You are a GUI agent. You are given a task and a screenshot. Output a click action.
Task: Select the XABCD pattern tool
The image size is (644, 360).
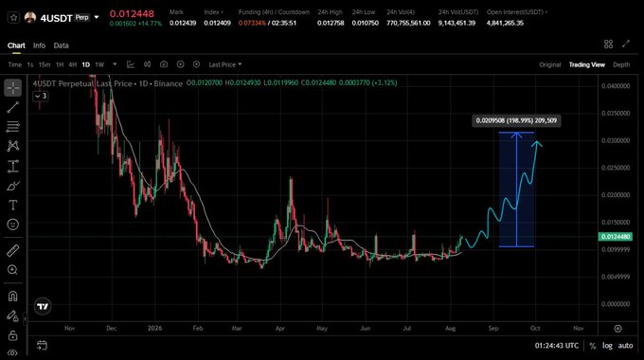(x=12, y=146)
